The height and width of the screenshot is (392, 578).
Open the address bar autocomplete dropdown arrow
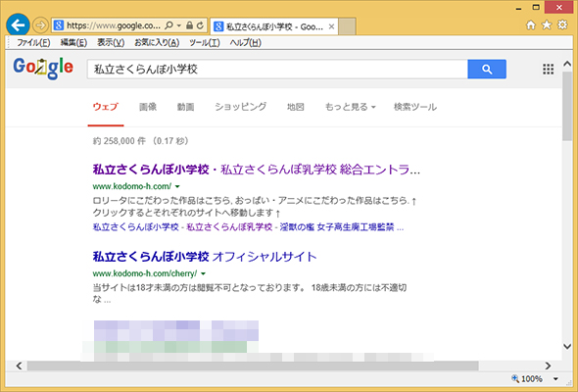click(179, 25)
